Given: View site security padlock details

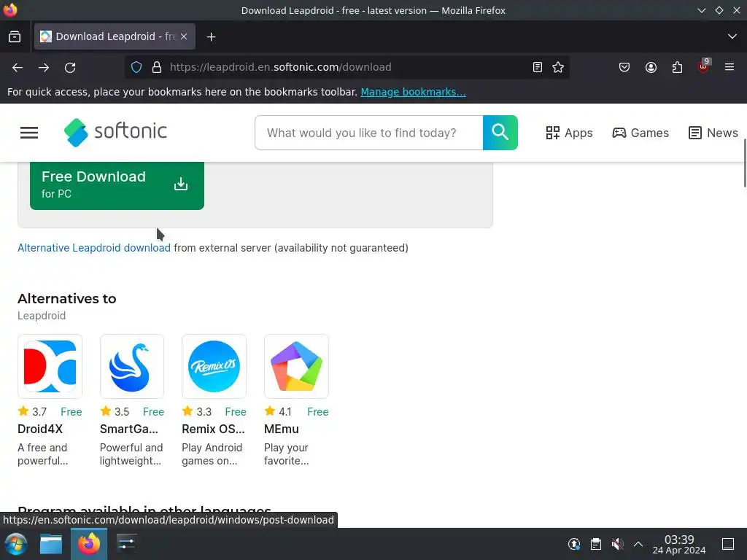Looking at the screenshot, I should click(x=157, y=68).
